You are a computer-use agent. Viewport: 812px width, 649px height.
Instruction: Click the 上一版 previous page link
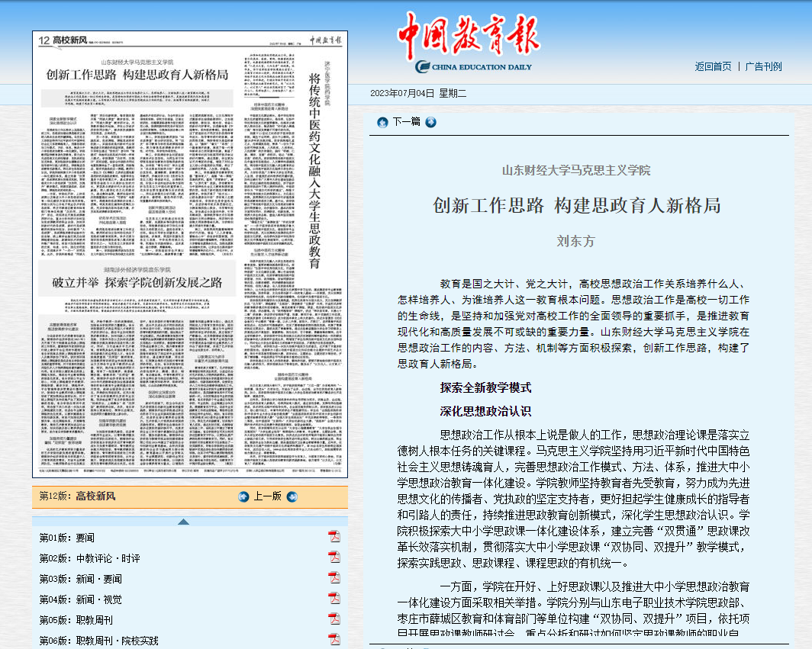tap(267, 496)
